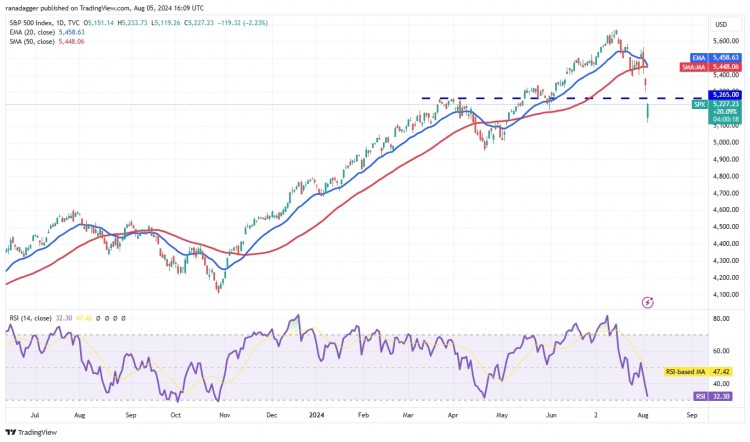
Task: Click the 5,000.00 price scale label
Action: point(726,143)
